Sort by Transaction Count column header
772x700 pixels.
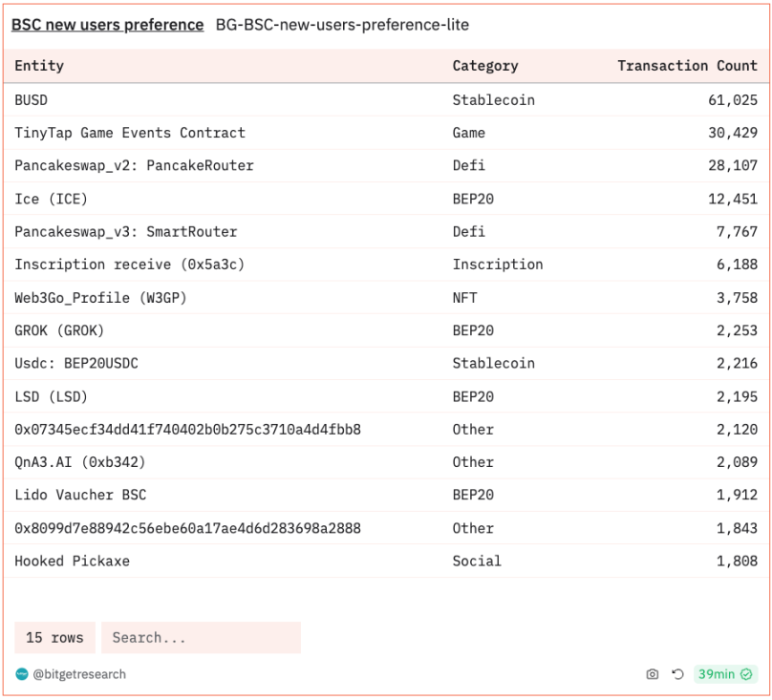[x=687, y=66]
